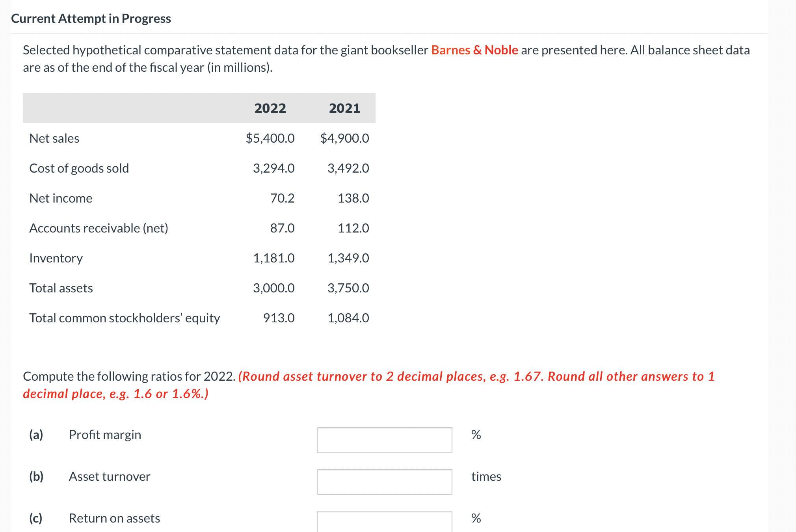The height and width of the screenshot is (532, 796).
Task: Click the 913.0 equity value for 2022
Action: (279, 318)
